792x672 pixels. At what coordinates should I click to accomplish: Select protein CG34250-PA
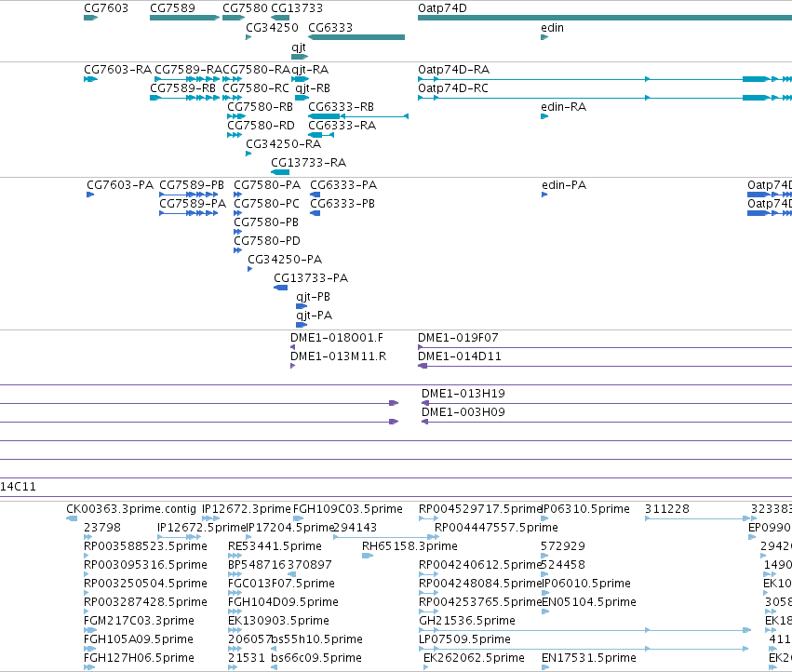pyautogui.click(x=249, y=269)
